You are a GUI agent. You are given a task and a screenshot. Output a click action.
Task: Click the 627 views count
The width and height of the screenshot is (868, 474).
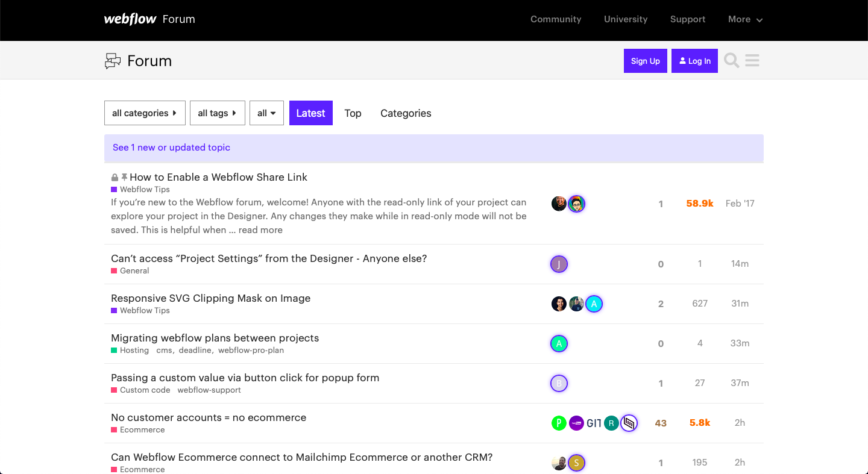pyautogui.click(x=700, y=304)
